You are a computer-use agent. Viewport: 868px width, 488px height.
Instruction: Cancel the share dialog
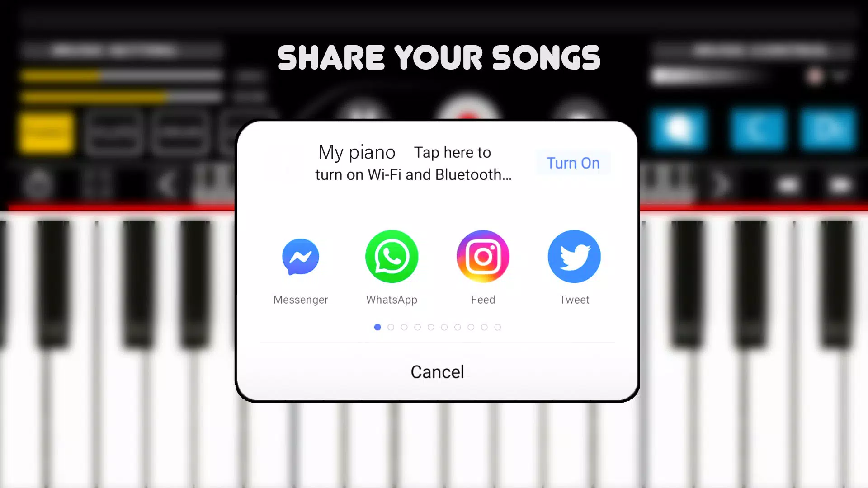coord(437,371)
